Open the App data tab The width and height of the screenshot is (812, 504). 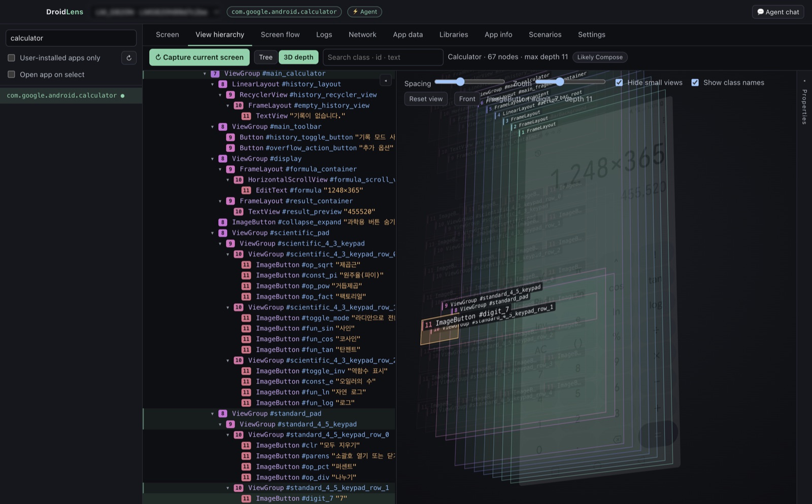pos(408,34)
